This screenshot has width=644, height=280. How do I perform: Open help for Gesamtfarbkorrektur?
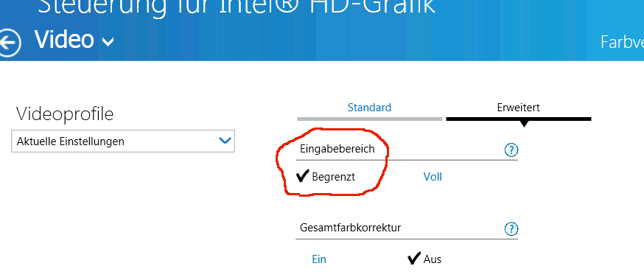pos(511,228)
